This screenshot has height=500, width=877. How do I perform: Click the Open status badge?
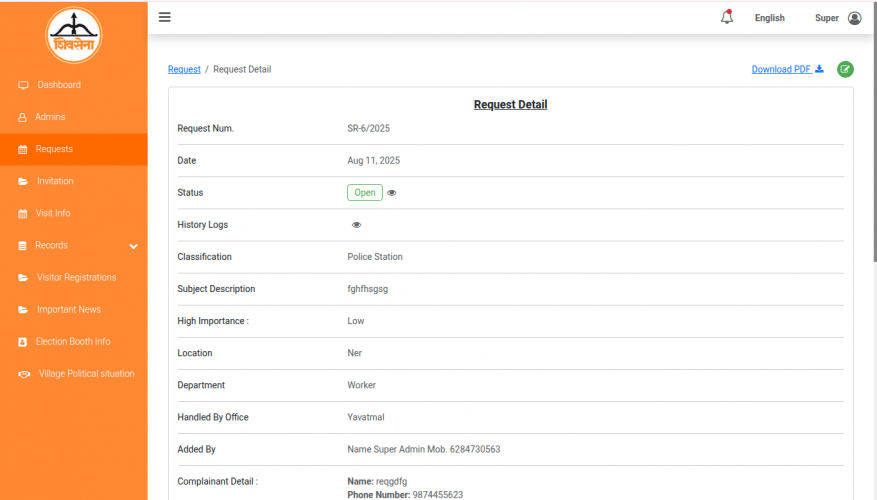pyautogui.click(x=365, y=192)
